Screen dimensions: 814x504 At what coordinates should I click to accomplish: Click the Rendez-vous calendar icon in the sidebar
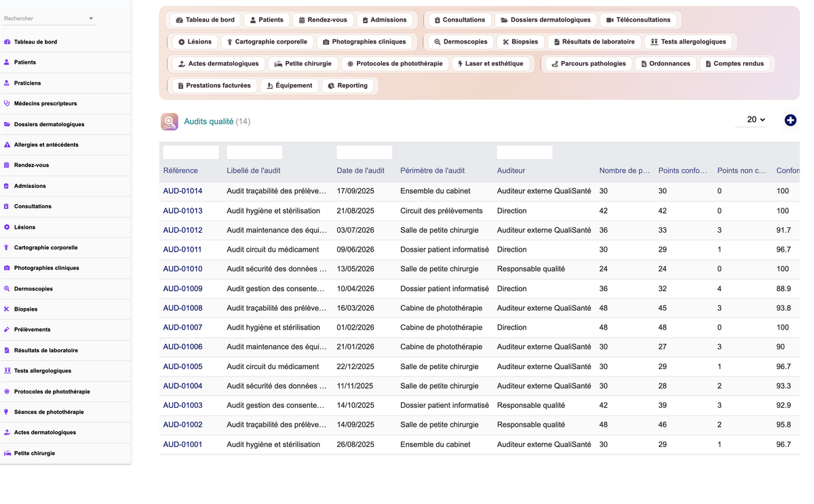[7, 166]
